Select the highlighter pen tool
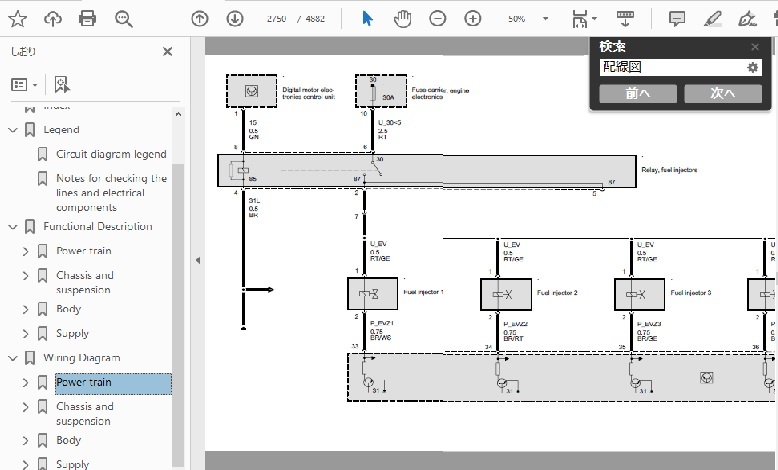Screen dimensions: 778x470 pyautogui.click(x=713, y=19)
